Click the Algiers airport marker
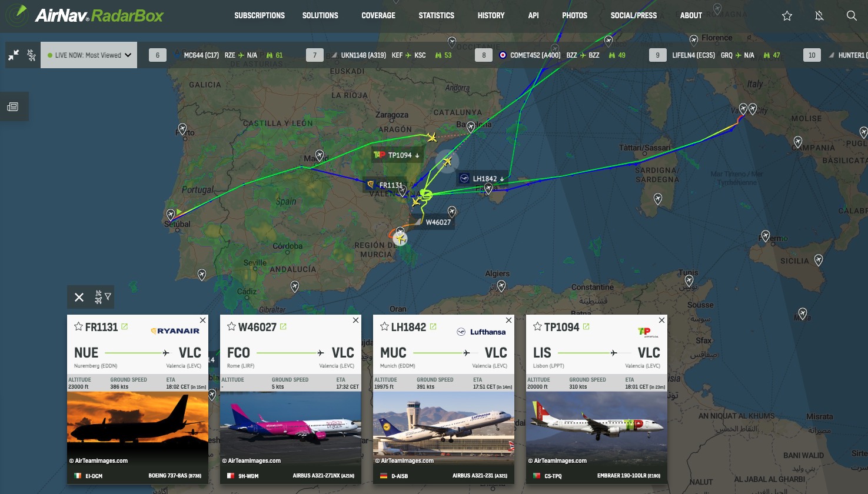The width and height of the screenshot is (868, 494). pyautogui.click(x=501, y=286)
